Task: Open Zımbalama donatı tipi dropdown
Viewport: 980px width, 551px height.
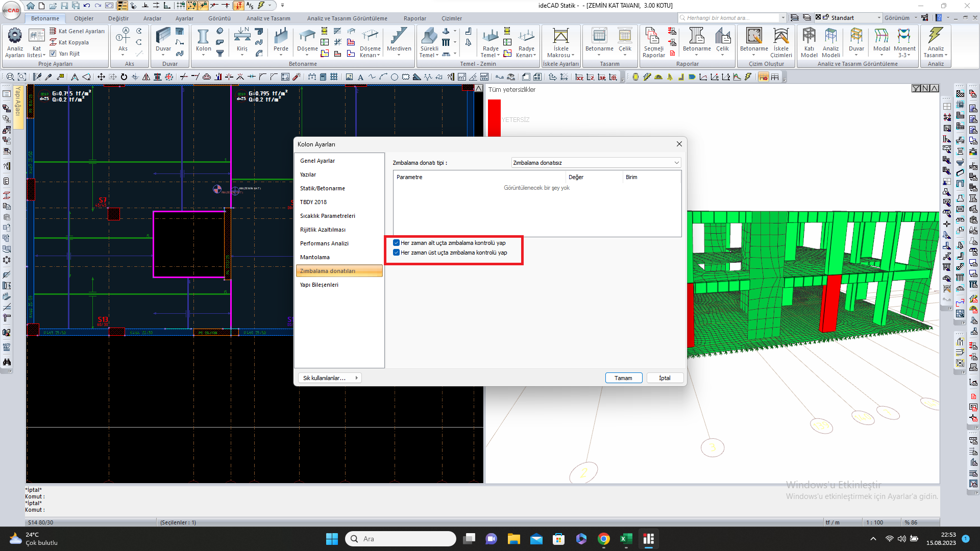Action: click(x=596, y=163)
